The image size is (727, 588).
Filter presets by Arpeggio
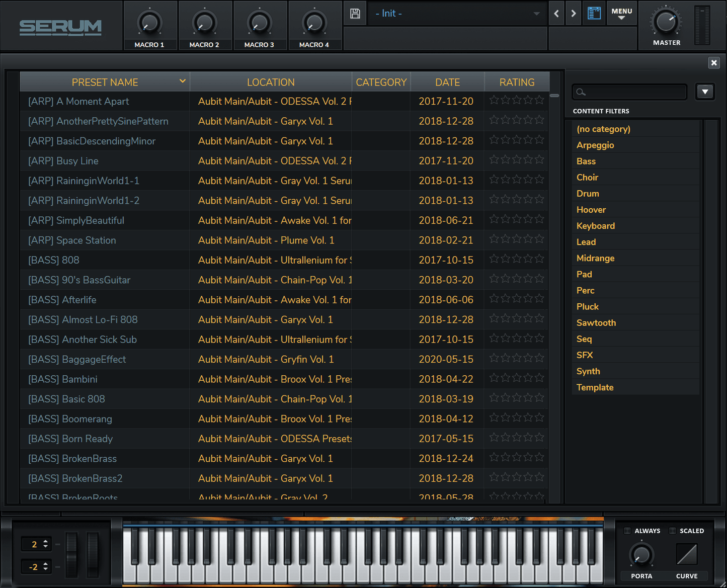point(636,145)
